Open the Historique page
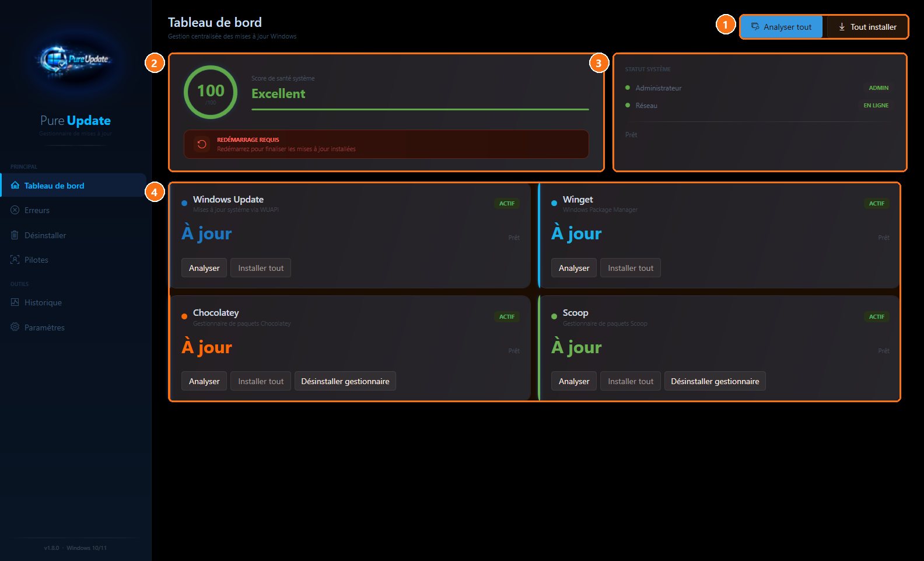Viewport: 924px width, 561px height. tap(73, 302)
